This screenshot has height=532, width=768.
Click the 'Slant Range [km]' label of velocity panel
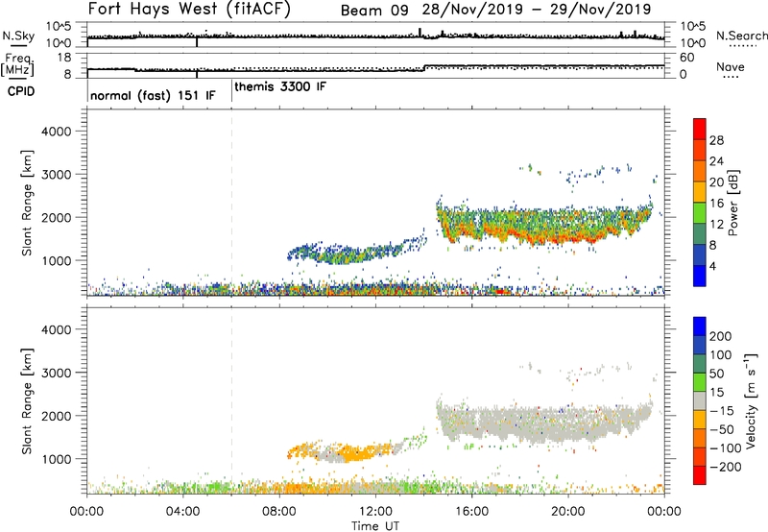click(27, 401)
